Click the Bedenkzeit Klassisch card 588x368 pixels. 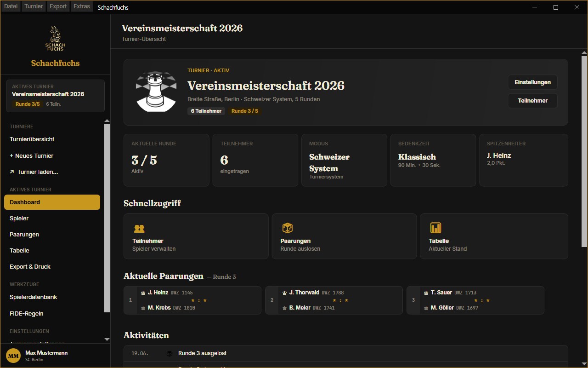click(433, 160)
